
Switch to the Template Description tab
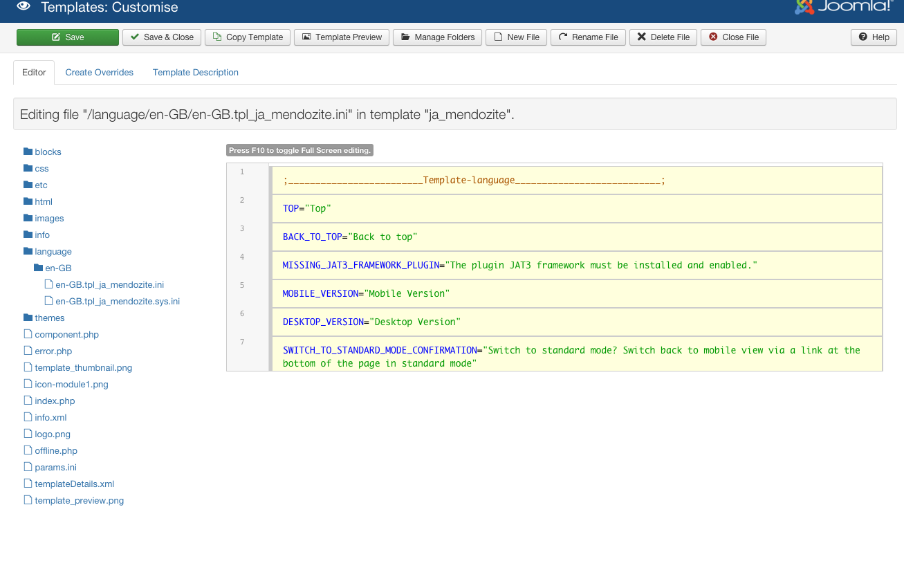pyautogui.click(x=196, y=73)
